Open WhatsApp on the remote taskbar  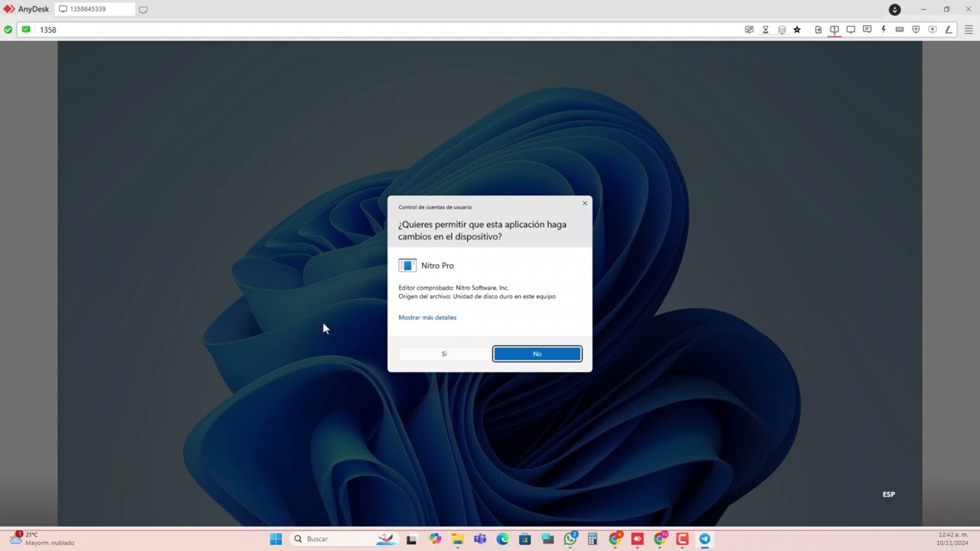click(570, 539)
